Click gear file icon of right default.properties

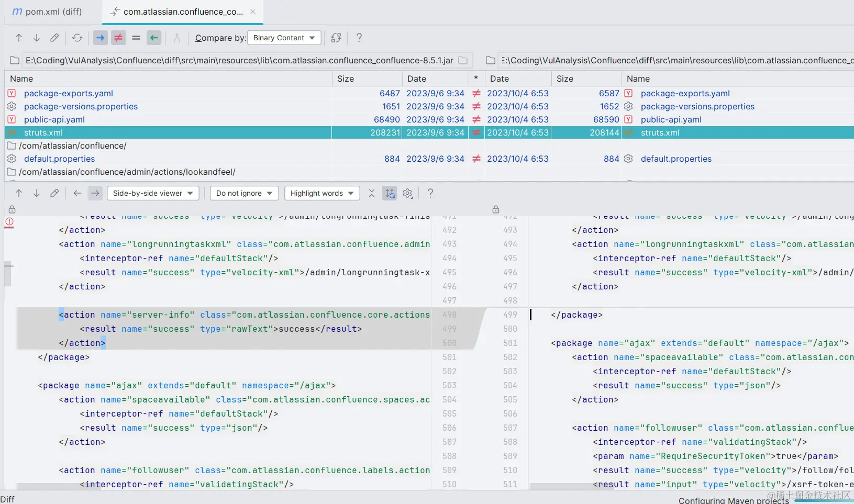[628, 159]
